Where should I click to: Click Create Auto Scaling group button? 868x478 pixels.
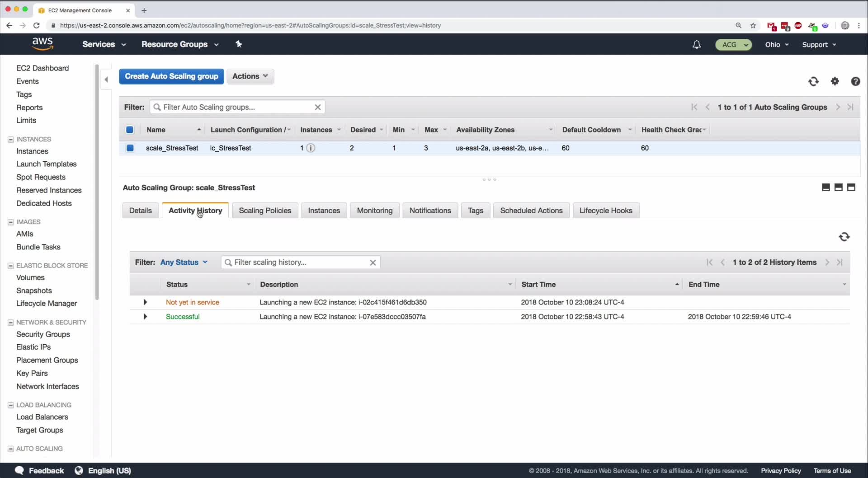pos(171,76)
